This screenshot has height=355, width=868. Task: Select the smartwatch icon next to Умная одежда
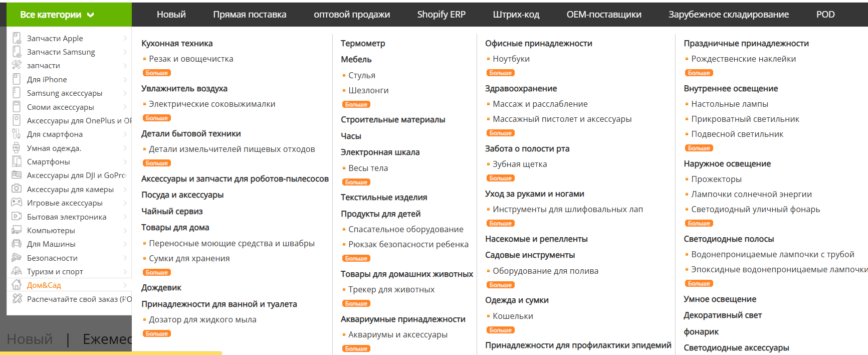point(17,148)
